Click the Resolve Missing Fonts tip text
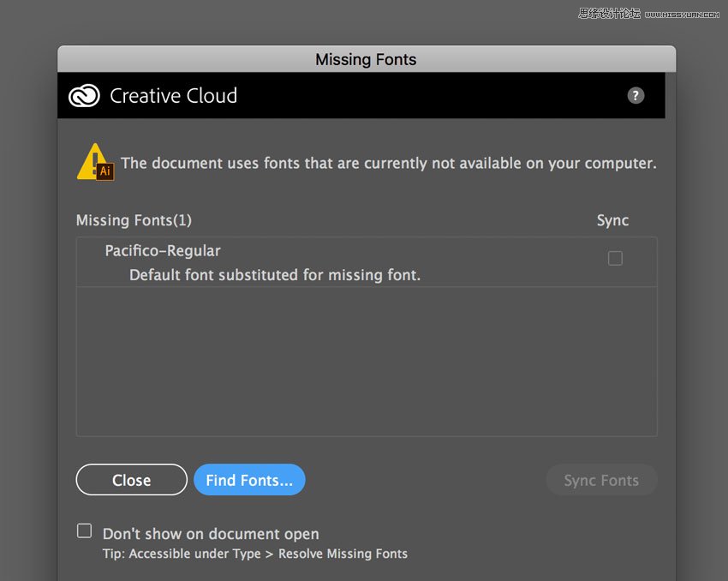This screenshot has height=581, width=728. coord(255,554)
